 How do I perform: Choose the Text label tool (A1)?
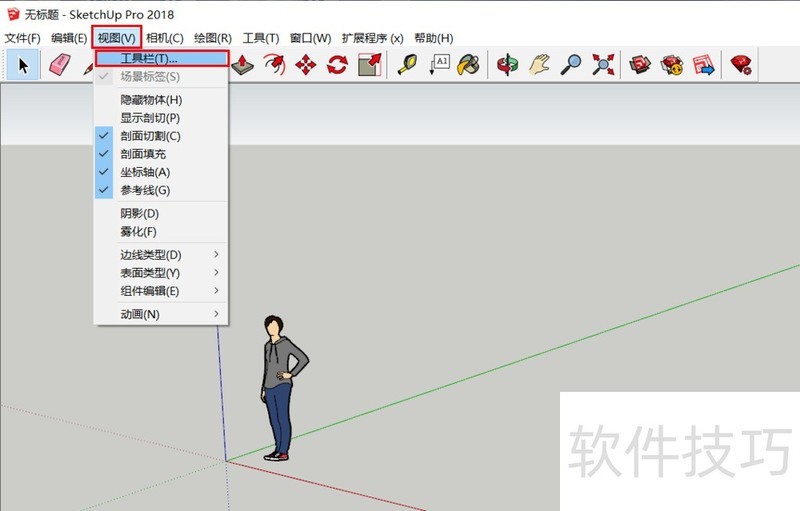pyautogui.click(x=439, y=65)
